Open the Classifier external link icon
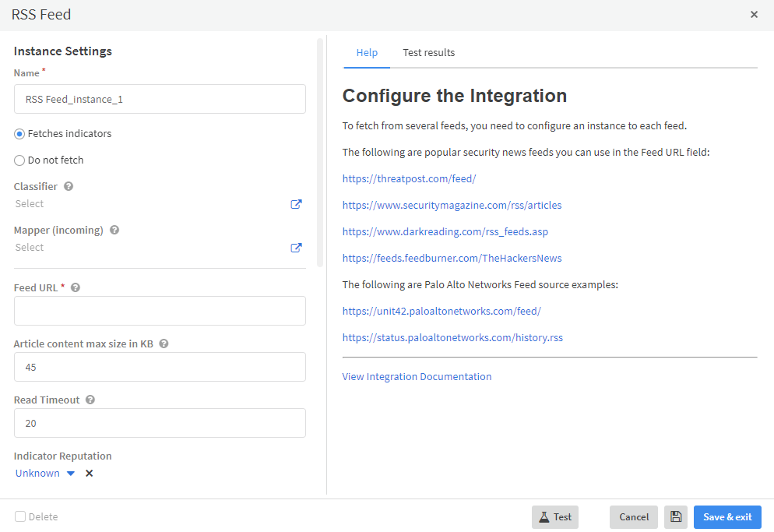Screen dimensions: 774x532 point(296,204)
